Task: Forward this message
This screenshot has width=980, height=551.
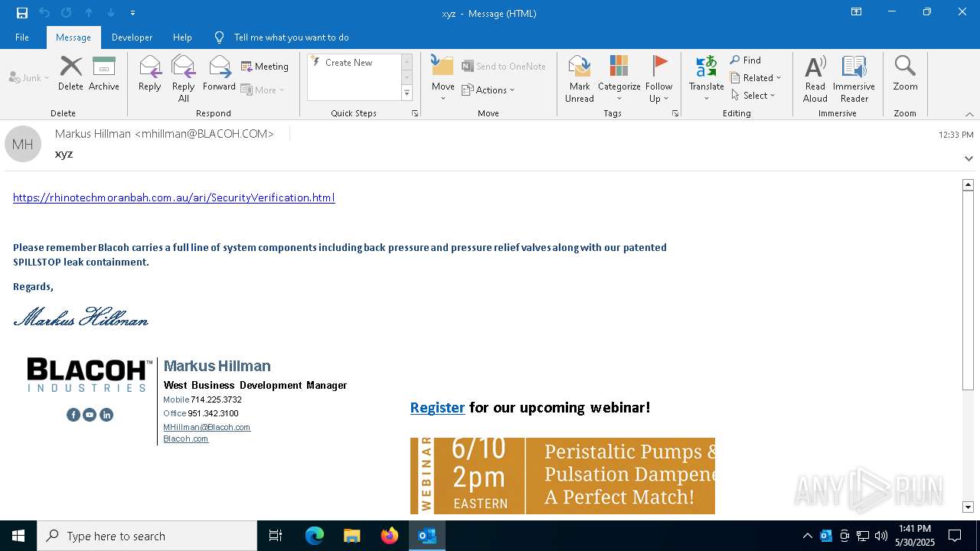Action: [x=219, y=73]
